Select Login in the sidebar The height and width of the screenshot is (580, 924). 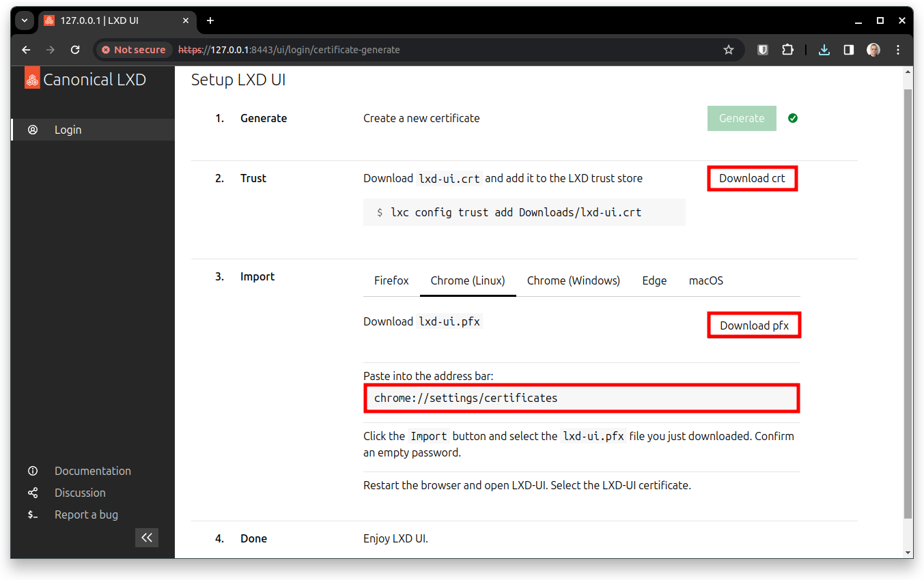click(68, 130)
